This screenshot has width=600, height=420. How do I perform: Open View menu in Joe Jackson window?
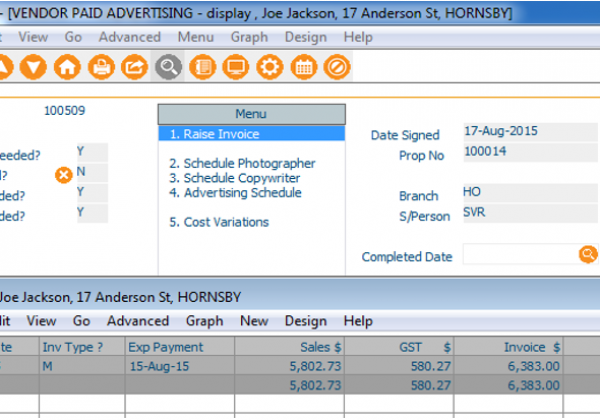[x=41, y=321]
